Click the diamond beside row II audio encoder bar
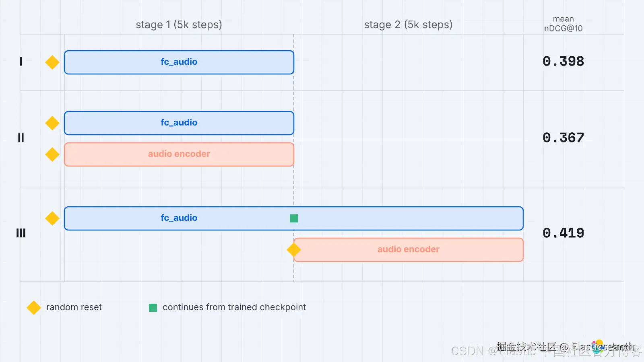This screenshot has width=644, height=362. click(x=52, y=154)
